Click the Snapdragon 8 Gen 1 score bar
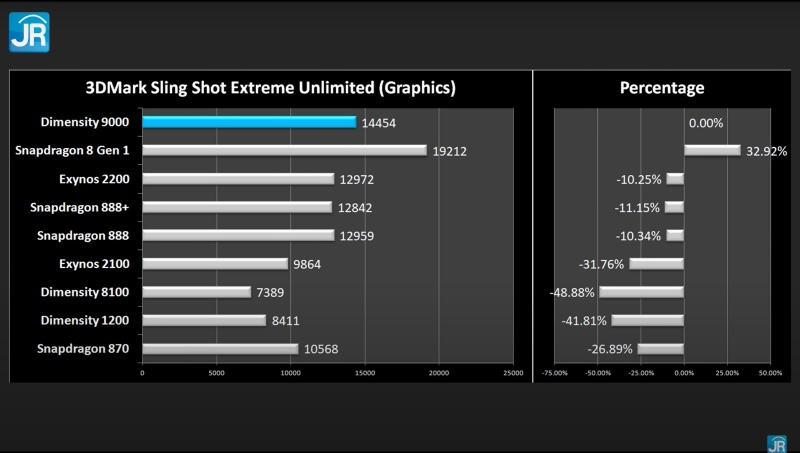Viewport: 800px width, 453px height. click(x=284, y=151)
